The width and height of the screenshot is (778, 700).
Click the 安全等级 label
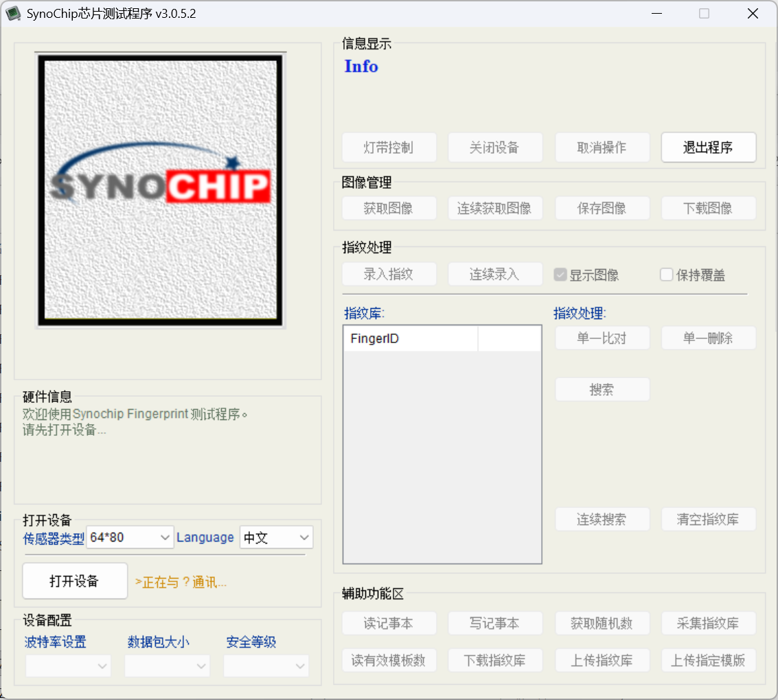point(251,642)
